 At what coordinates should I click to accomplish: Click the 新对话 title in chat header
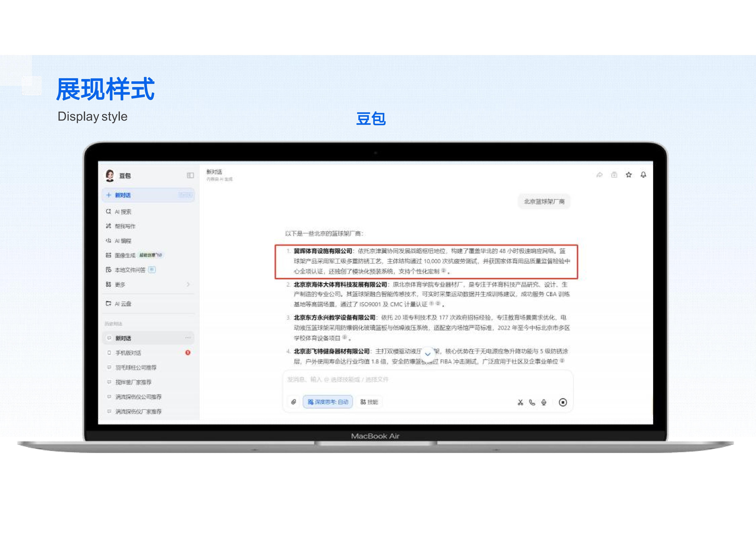214,172
